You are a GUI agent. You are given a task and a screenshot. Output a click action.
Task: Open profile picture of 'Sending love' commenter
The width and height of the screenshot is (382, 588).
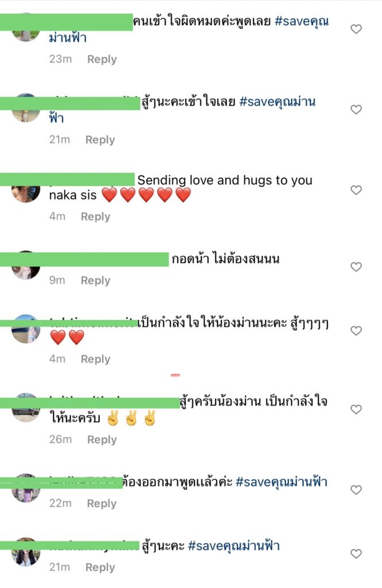(x=25, y=193)
